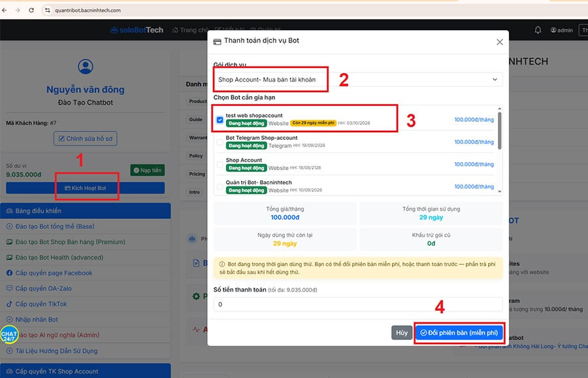
Task: Click the soloBotTech logo
Action: 137,30
